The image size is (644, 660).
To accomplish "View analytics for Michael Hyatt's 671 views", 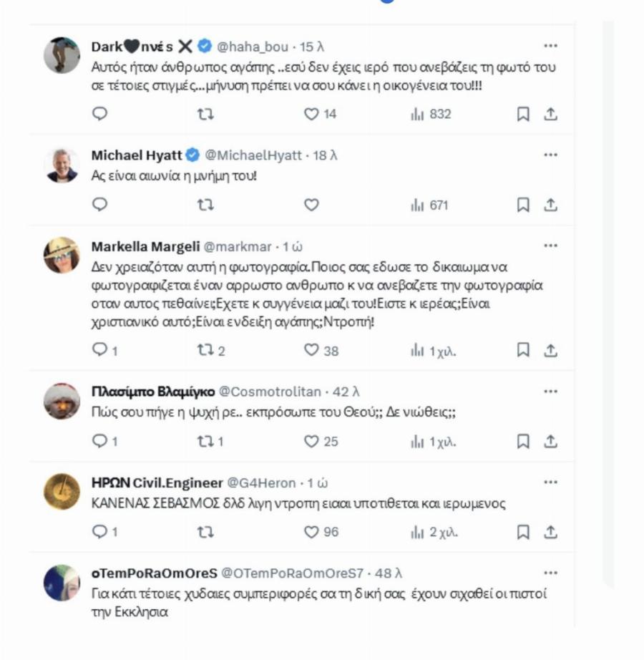I will [x=429, y=205].
